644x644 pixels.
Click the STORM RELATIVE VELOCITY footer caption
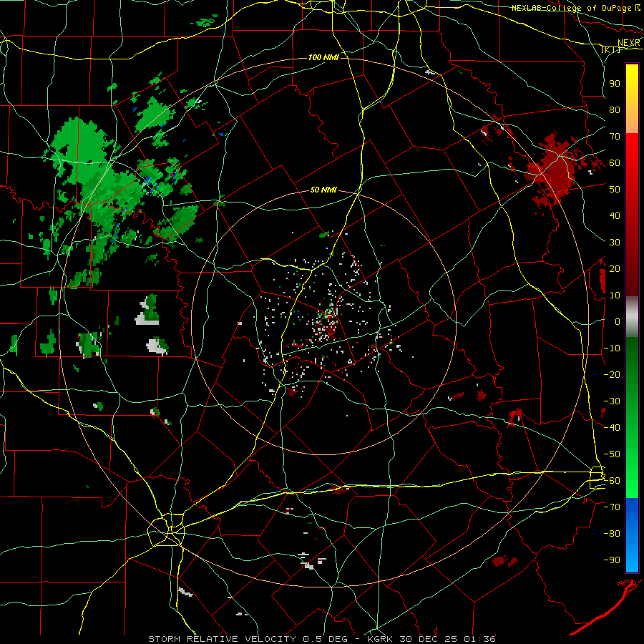click(x=322, y=639)
